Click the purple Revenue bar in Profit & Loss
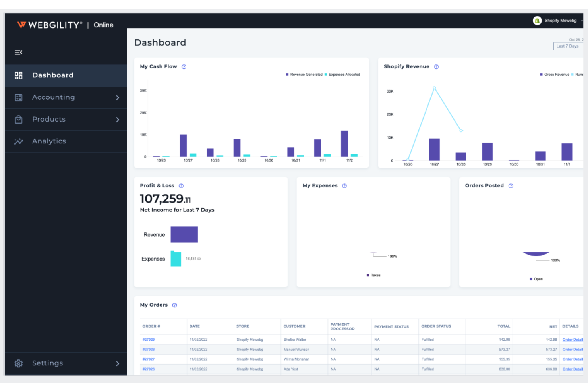The image size is (588, 392). (184, 234)
